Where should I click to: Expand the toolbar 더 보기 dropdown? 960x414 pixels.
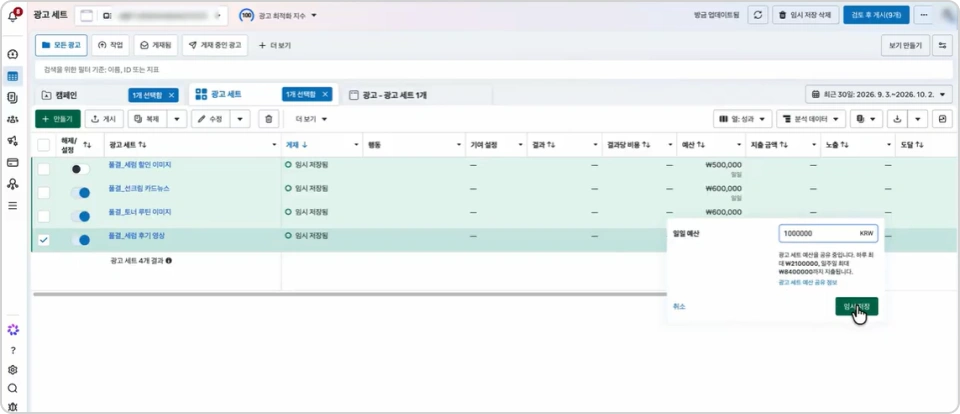click(x=312, y=119)
